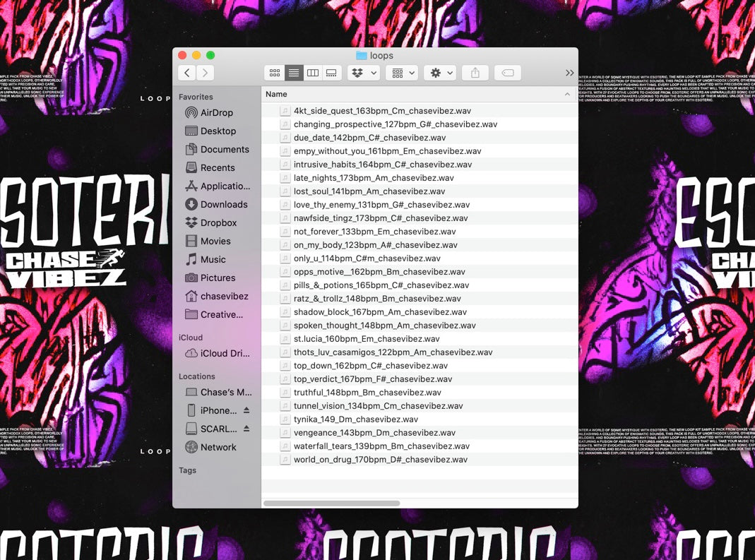Open Movies in the sidebar
The height and width of the screenshot is (560, 755).
[215, 242]
